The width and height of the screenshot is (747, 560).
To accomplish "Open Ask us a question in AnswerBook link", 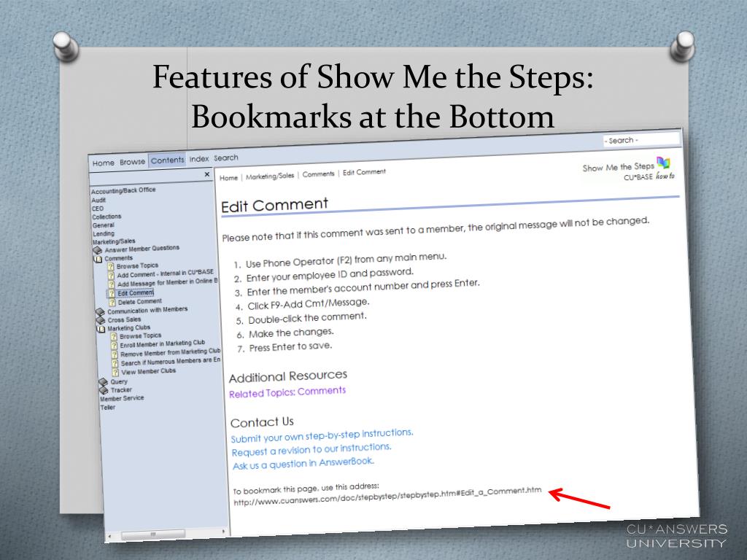I will [x=303, y=463].
